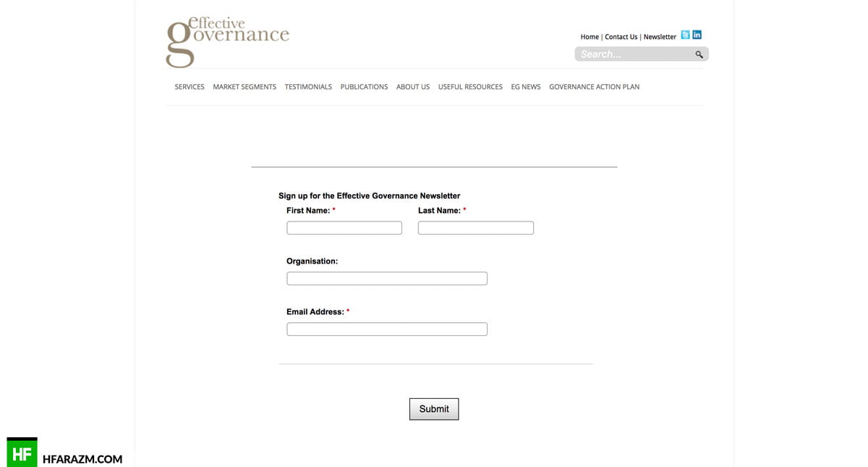
Task: Click the 'Sign up for the Effective Governance Newsletter' heading
Action: [x=370, y=195]
